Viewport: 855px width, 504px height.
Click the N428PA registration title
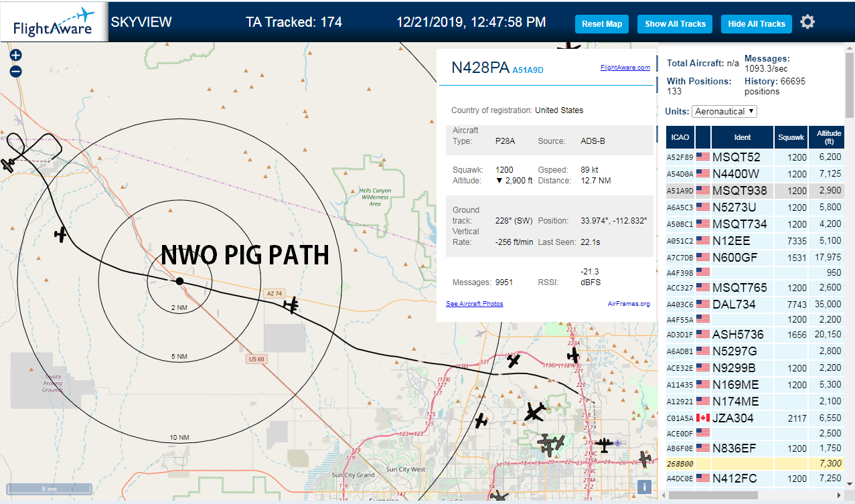pyautogui.click(x=480, y=68)
